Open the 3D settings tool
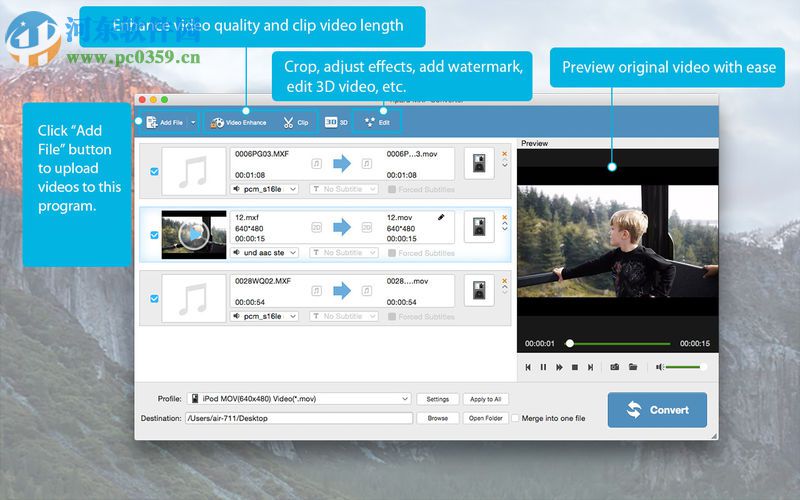This screenshot has width=800, height=500. tap(336, 122)
